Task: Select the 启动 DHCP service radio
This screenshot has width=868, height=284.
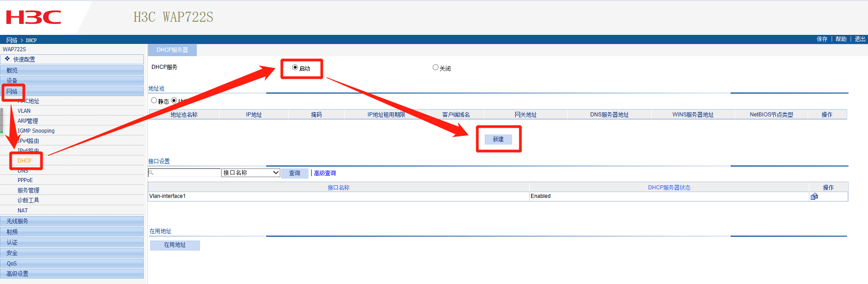Action: point(295,67)
